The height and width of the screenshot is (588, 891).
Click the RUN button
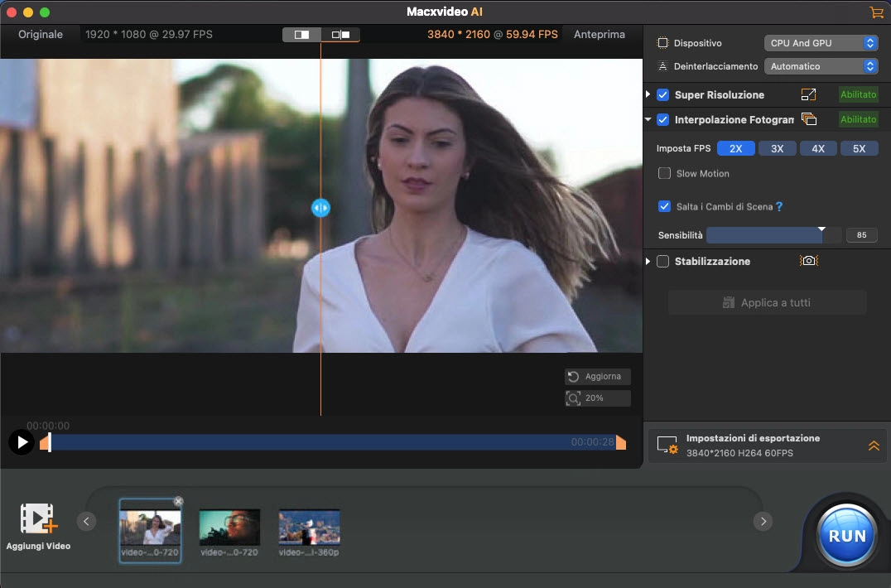(x=846, y=535)
